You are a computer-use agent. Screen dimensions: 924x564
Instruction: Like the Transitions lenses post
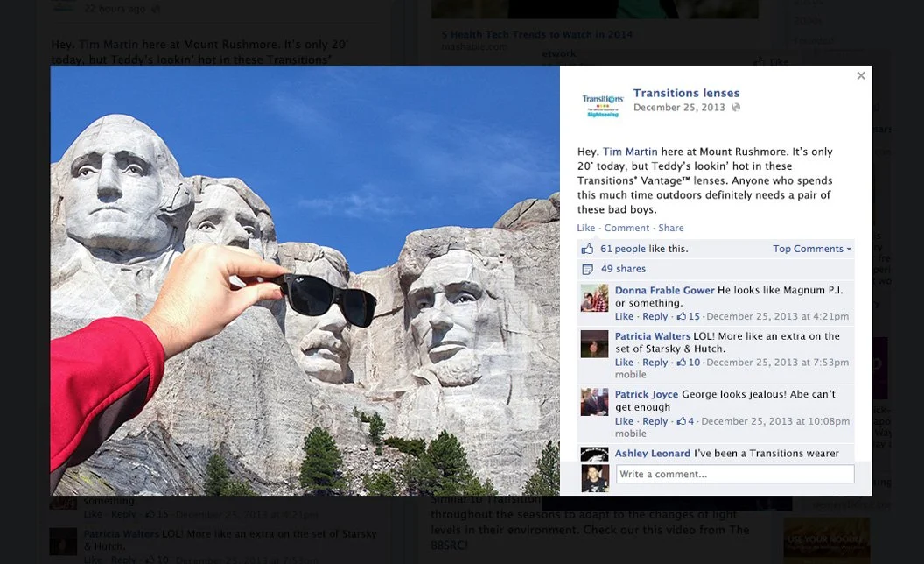click(x=585, y=228)
